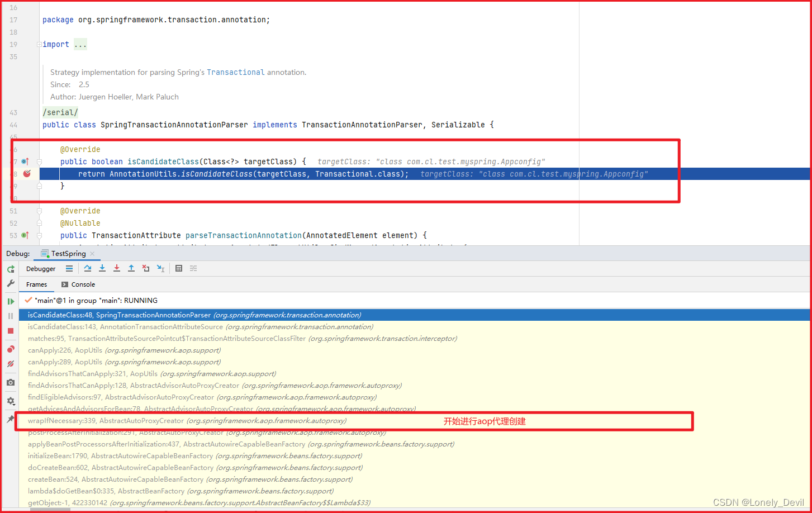The width and height of the screenshot is (812, 513).
Task: Click the Step Out icon
Action: [x=131, y=269]
